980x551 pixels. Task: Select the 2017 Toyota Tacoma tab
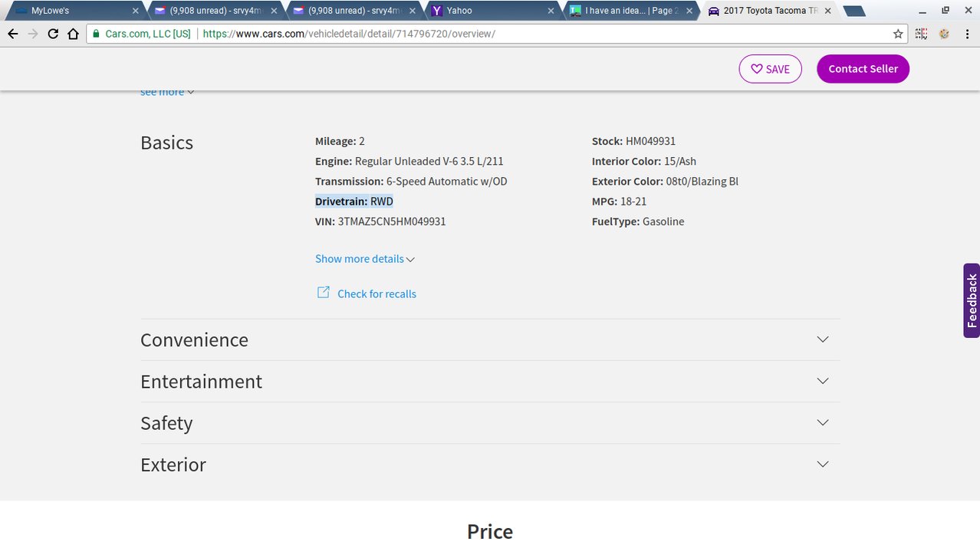(769, 11)
